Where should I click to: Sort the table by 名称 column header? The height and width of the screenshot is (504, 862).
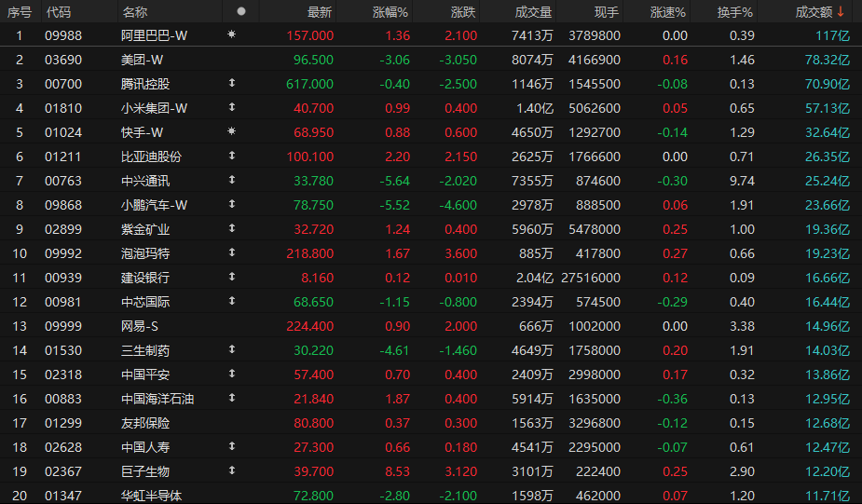[x=135, y=12]
